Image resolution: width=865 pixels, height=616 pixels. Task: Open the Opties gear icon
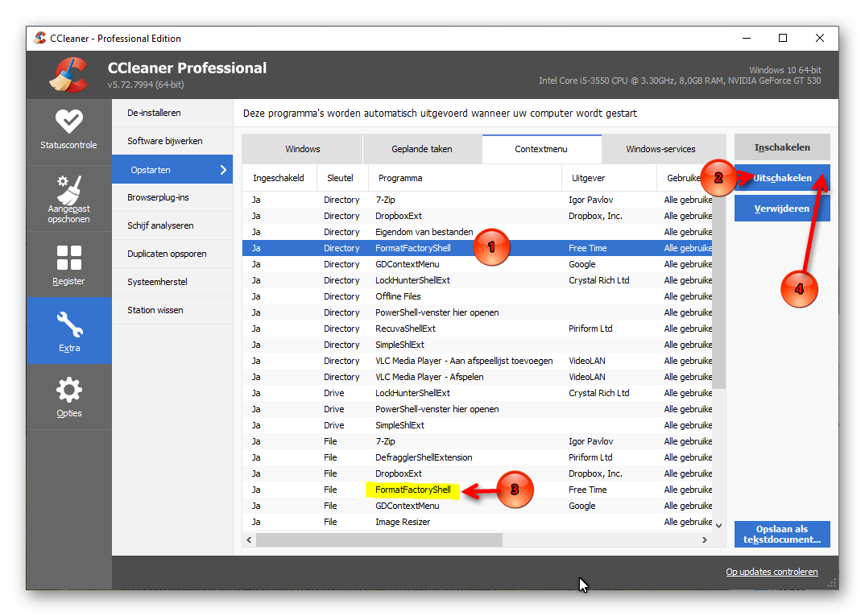click(x=69, y=391)
